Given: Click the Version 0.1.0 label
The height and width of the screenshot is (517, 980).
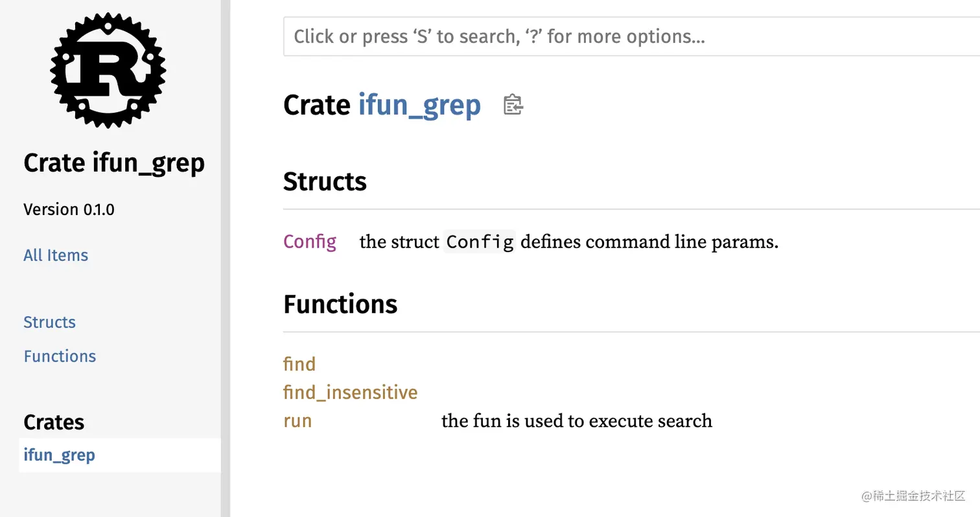Looking at the screenshot, I should pos(69,209).
